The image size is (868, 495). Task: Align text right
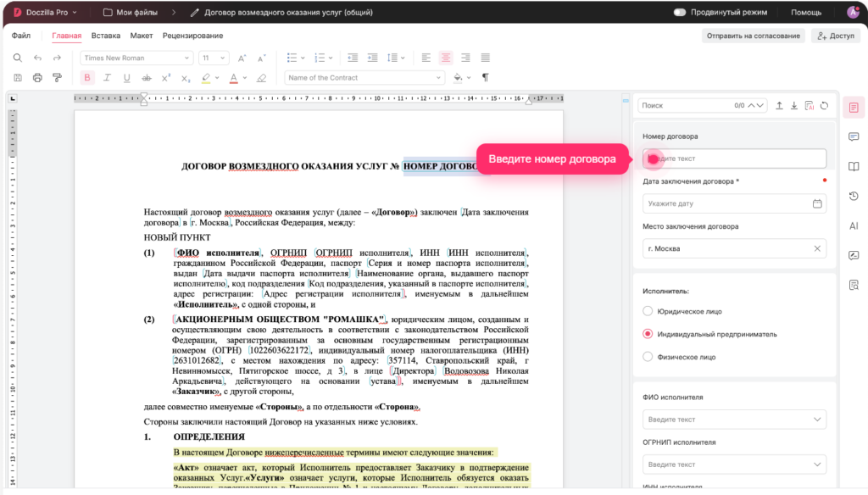(x=465, y=58)
